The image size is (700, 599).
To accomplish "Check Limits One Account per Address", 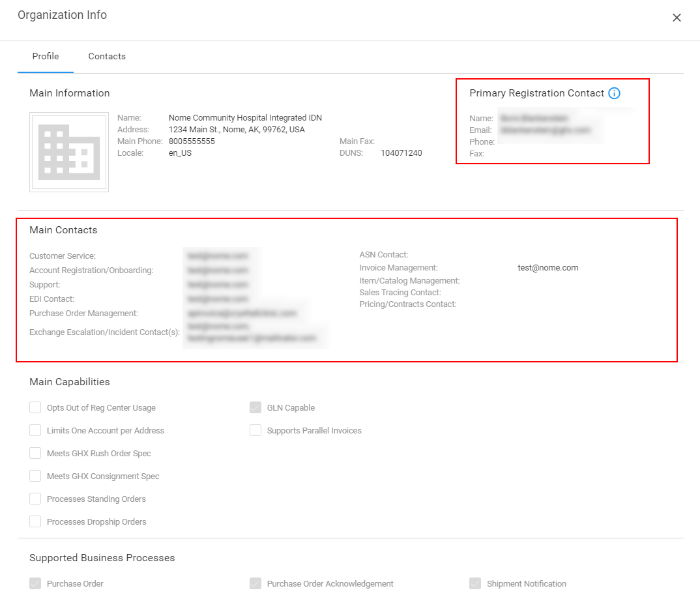I will 35,431.
